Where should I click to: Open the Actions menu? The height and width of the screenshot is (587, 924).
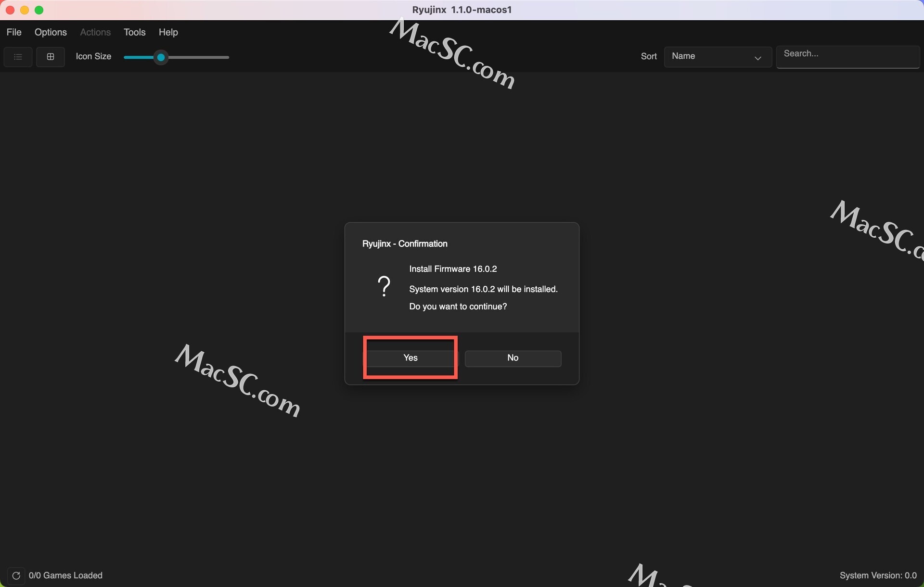coord(95,32)
